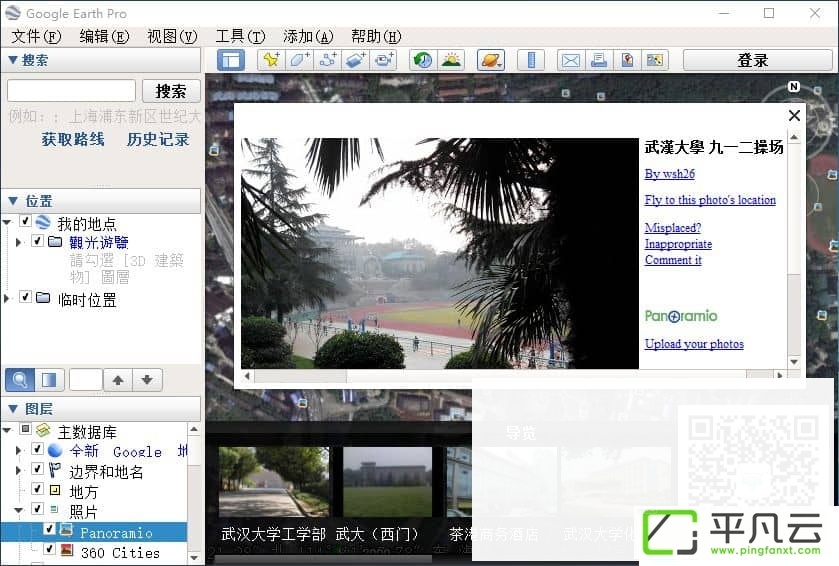This screenshot has width=839, height=566.
Task: Toggle the places panel split view icon
Action: [49, 380]
